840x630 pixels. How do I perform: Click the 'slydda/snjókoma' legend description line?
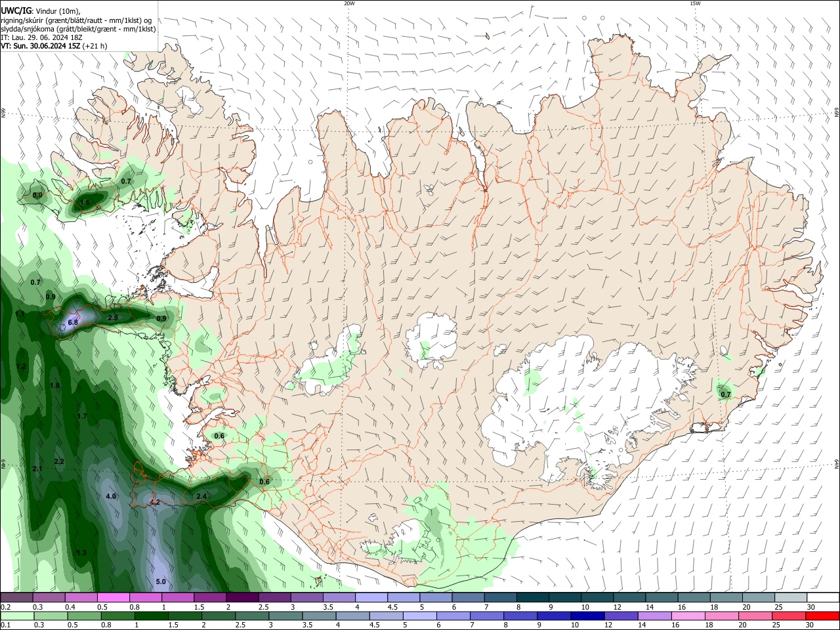coord(78,29)
